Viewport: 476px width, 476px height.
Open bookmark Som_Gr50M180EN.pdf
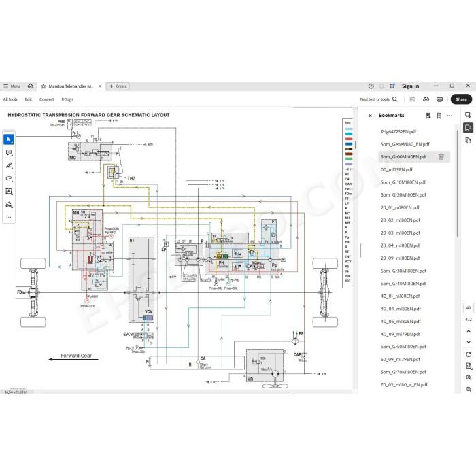(403, 347)
